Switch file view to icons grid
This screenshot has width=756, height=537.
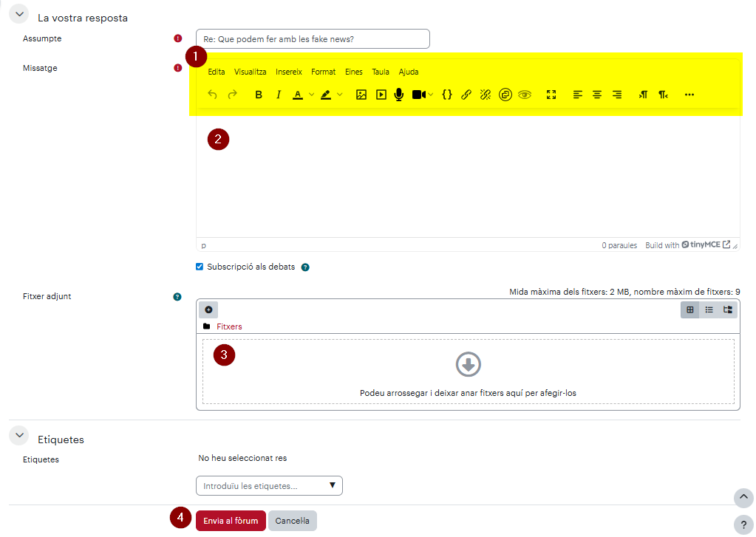click(x=690, y=309)
